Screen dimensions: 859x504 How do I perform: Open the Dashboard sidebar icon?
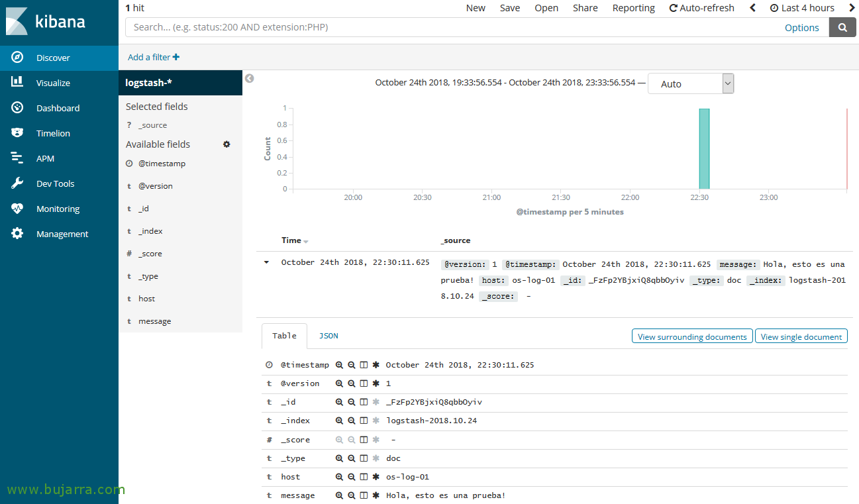click(x=17, y=108)
